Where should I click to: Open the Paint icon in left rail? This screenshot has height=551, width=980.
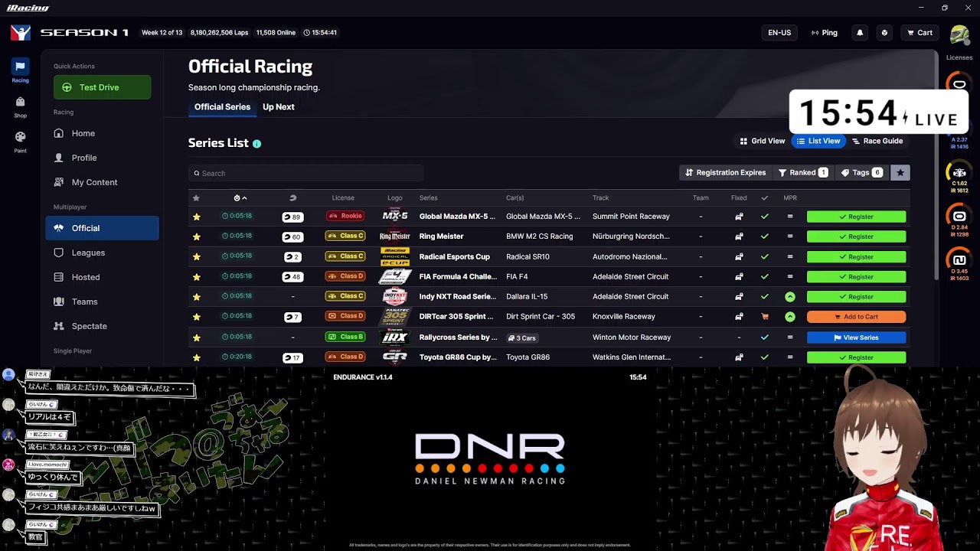pyautogui.click(x=20, y=141)
